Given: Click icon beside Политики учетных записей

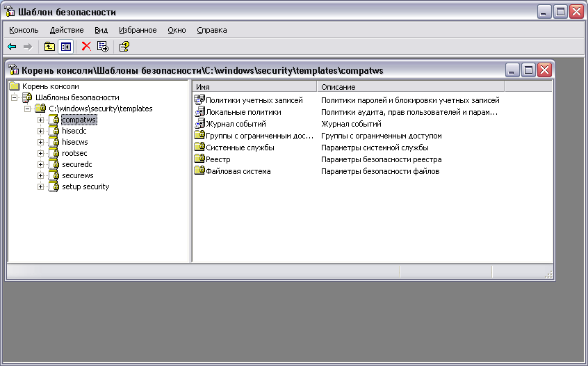Looking at the screenshot, I should pos(199,100).
